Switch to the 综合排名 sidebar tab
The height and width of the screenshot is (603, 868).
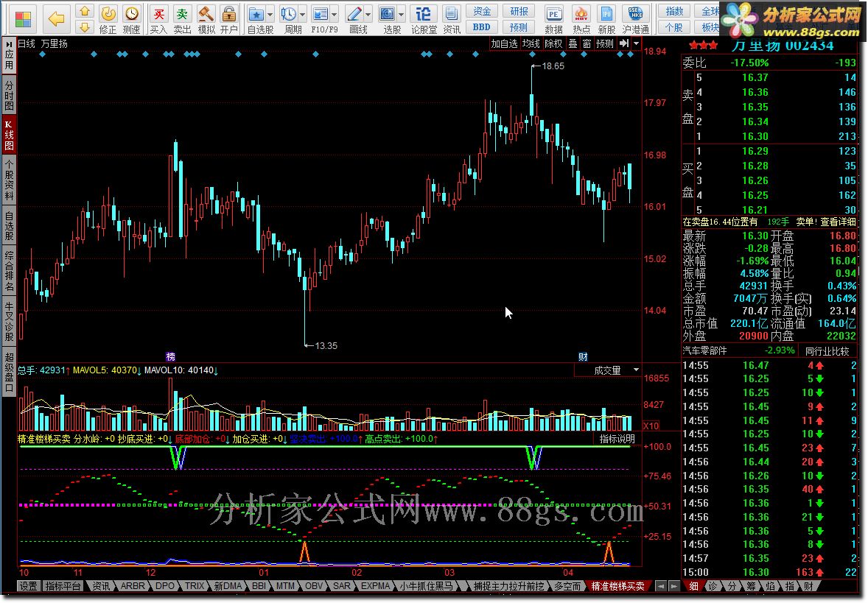tap(9, 271)
